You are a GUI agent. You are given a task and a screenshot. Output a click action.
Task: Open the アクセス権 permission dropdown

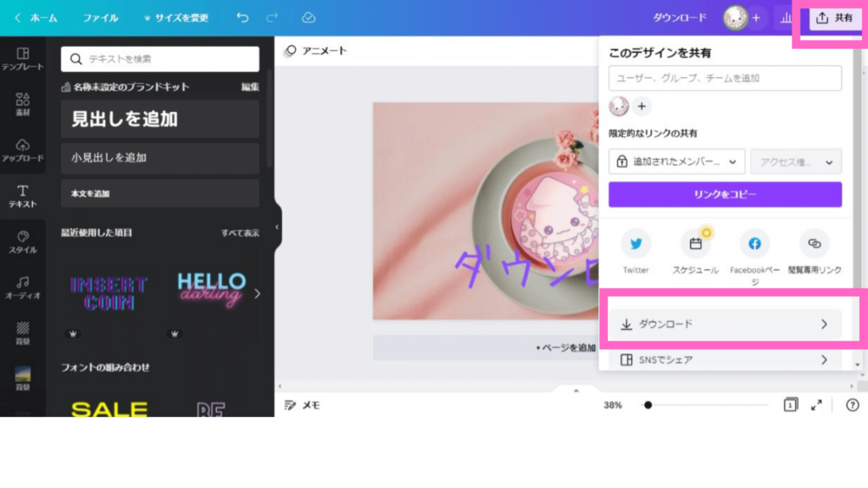pyautogui.click(x=796, y=162)
